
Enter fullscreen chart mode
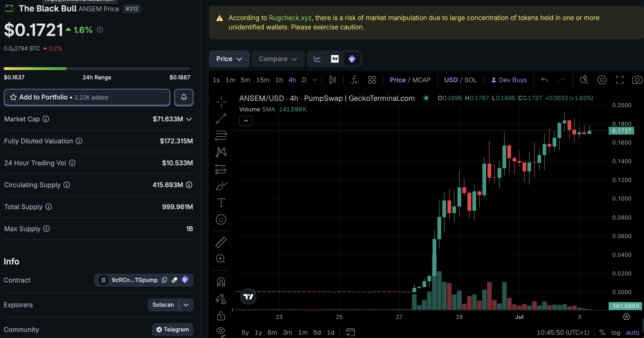click(620, 80)
